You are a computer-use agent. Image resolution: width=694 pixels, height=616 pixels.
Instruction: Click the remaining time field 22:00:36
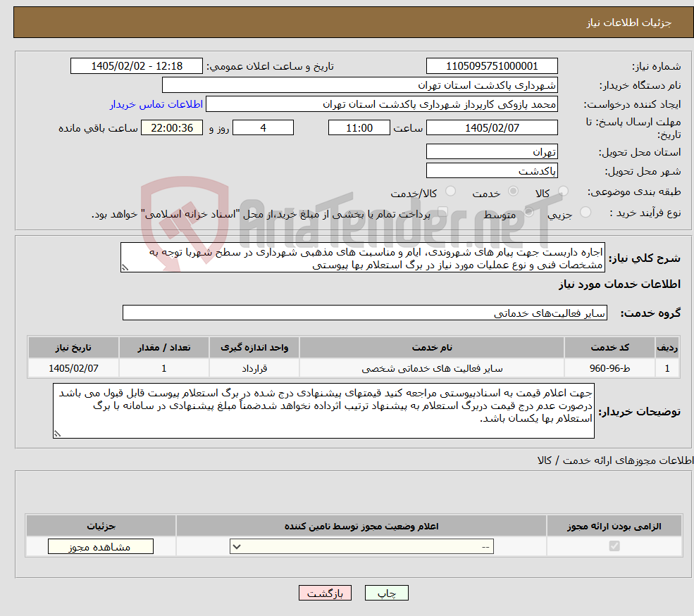172,128
